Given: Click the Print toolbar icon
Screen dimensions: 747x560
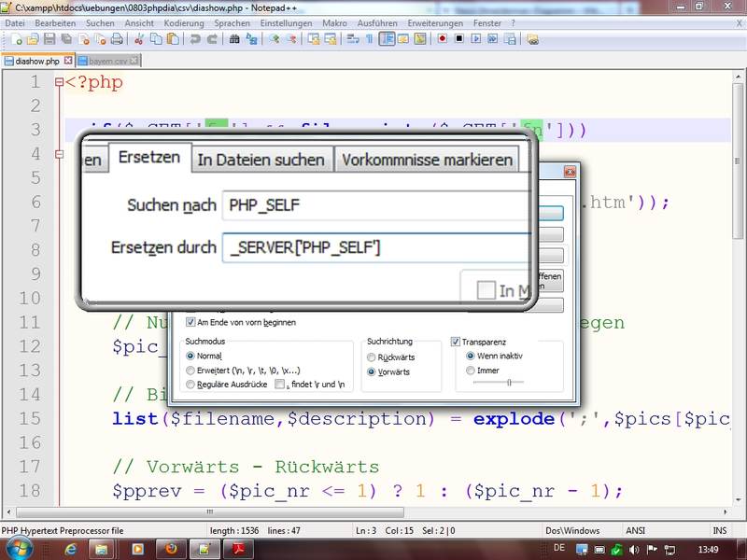Looking at the screenshot, I should [x=117, y=39].
